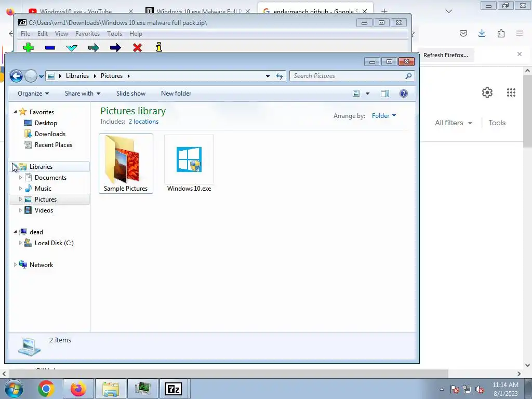
Task: Select Pictures library in navigation pane
Action: click(x=46, y=199)
